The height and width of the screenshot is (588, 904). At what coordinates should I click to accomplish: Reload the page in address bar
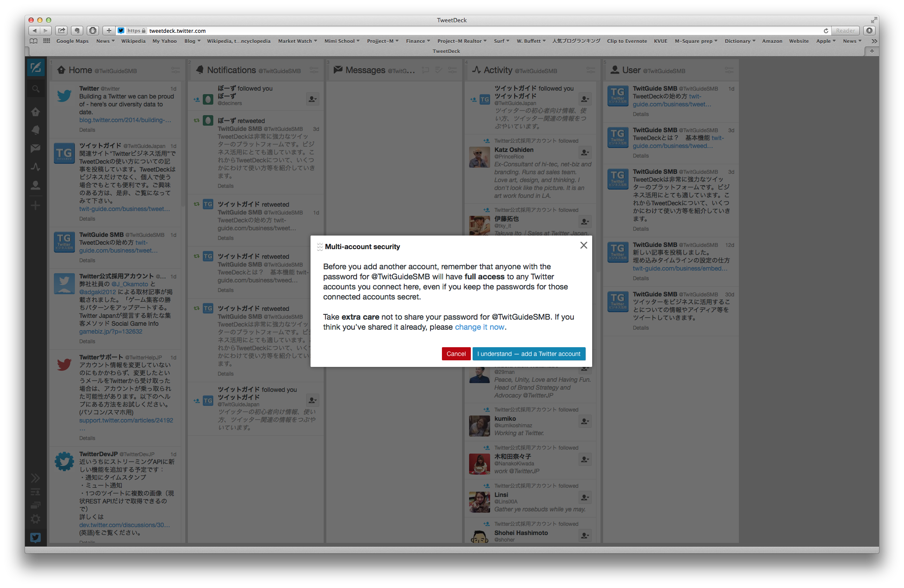826,31
